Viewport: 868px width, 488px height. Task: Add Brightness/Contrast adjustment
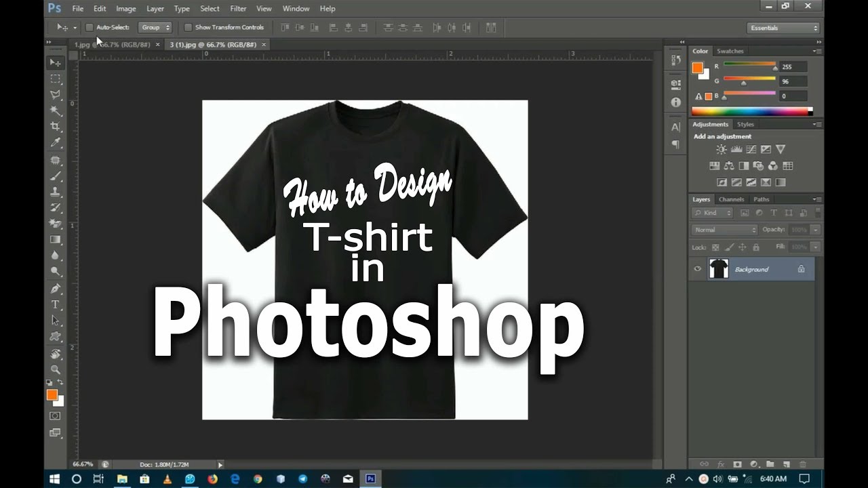point(721,150)
